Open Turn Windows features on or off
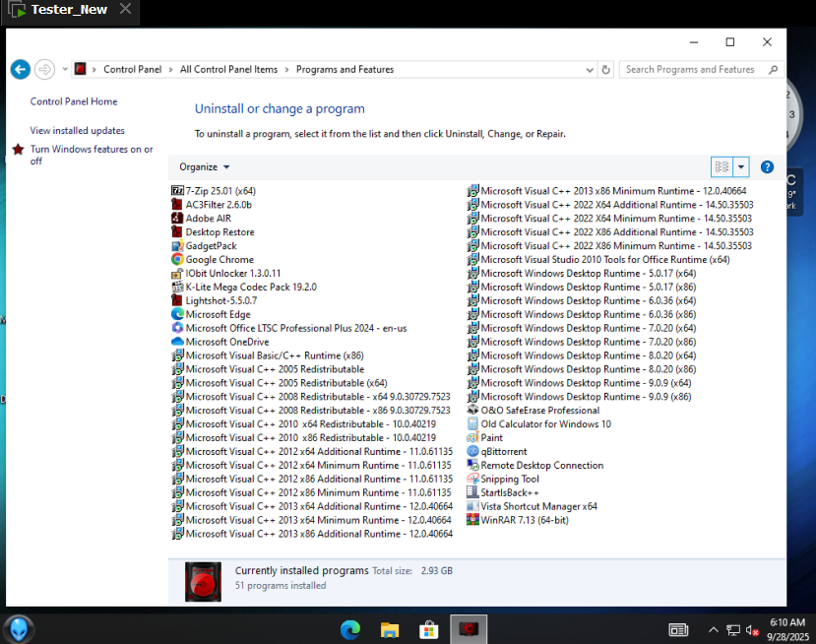The image size is (816, 644). (x=92, y=156)
